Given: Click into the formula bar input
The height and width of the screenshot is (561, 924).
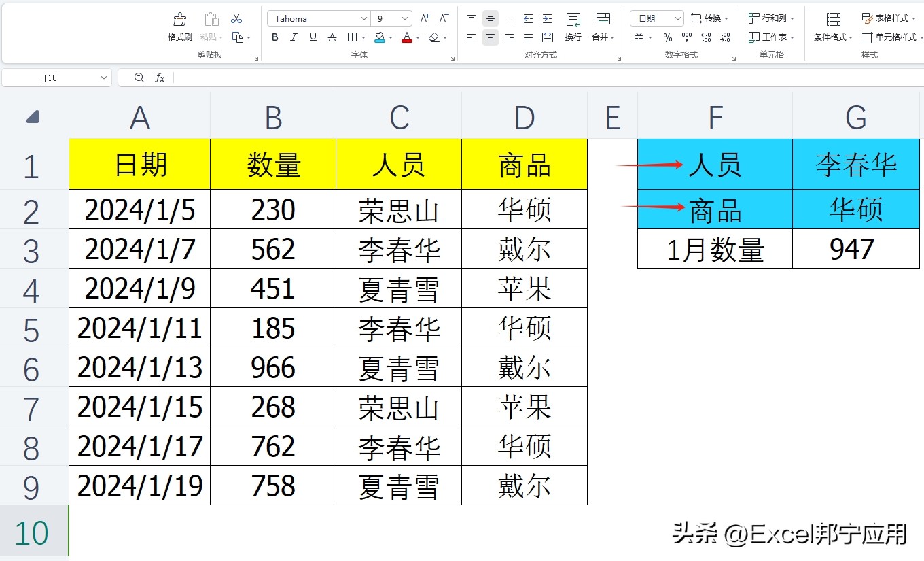Looking at the screenshot, I should coord(548,78).
